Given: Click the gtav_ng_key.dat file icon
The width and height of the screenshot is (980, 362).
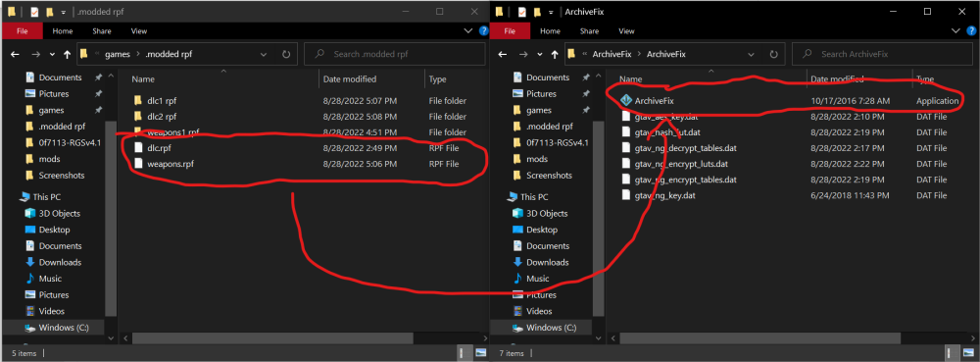Looking at the screenshot, I should 625,195.
